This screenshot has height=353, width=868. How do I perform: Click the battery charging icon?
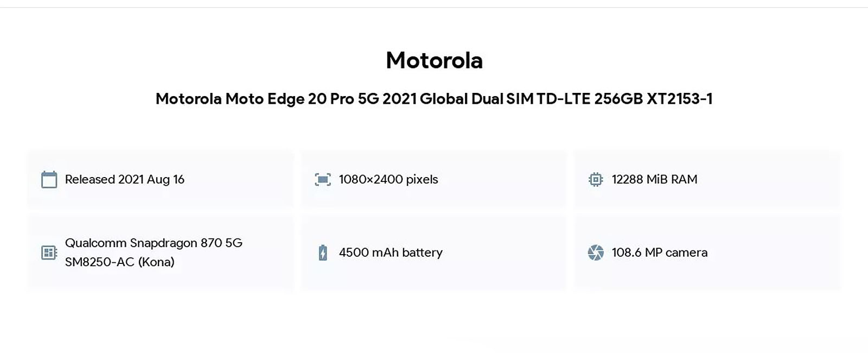pos(323,253)
